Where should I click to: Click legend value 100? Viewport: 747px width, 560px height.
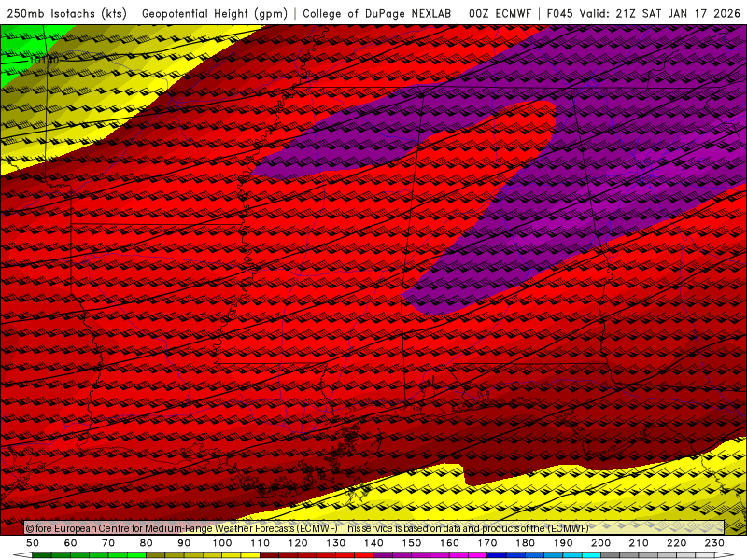click(x=222, y=543)
